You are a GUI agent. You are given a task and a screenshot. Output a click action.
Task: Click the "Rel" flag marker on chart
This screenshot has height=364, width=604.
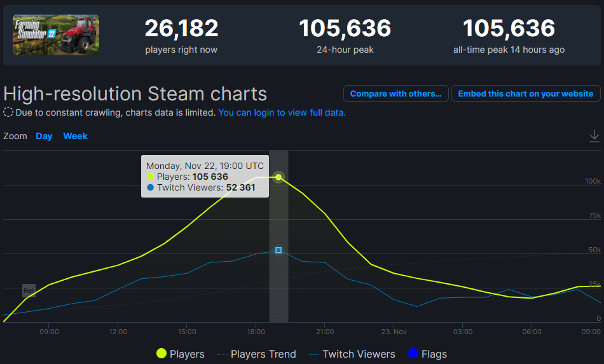29,290
